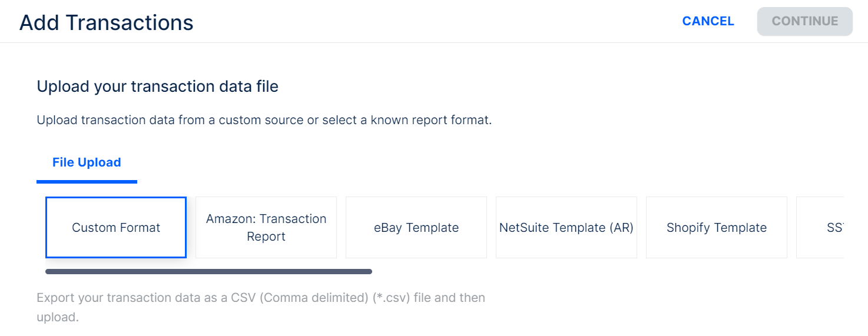Click the blue underline beneath File Upload
The width and height of the screenshot is (868, 336).
pos(87,182)
